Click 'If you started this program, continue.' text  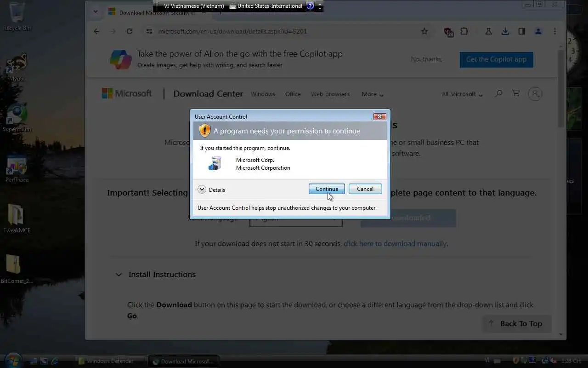coord(245,148)
